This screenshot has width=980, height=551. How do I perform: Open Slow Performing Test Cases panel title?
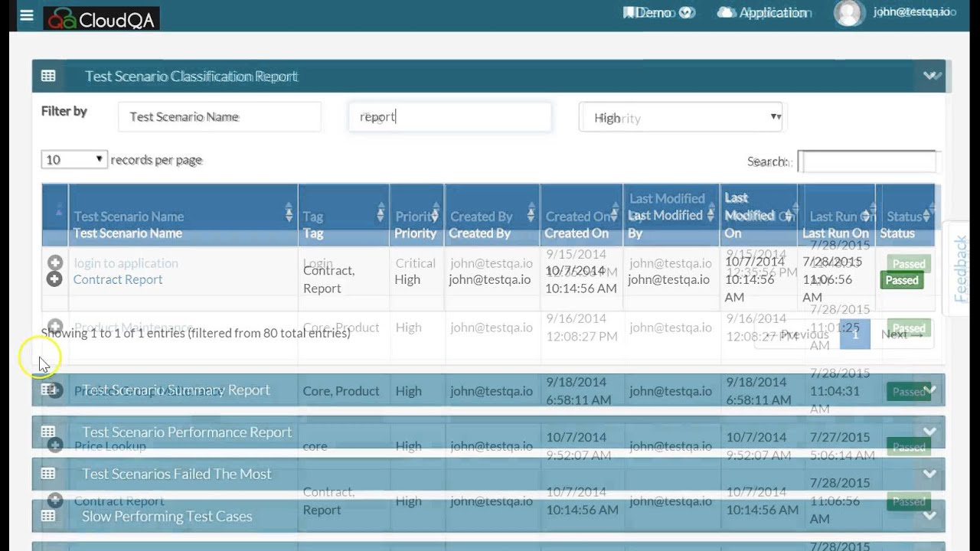tap(167, 516)
